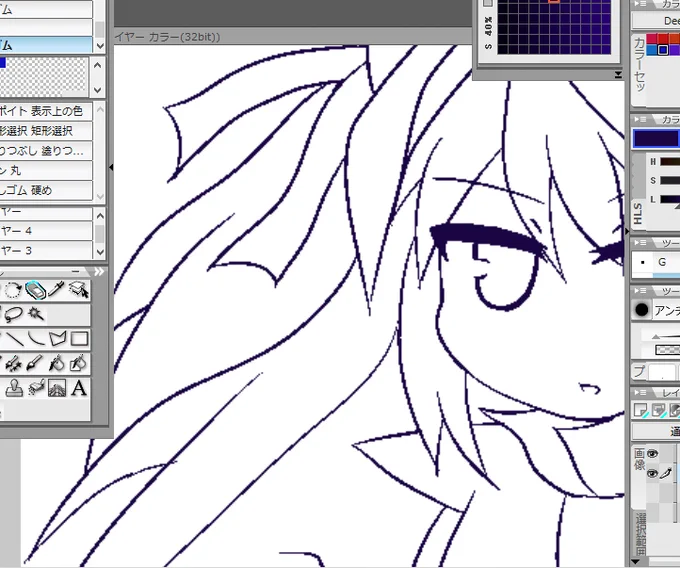Select the 塗りつぶし list entry
The image size is (680, 568).
click(x=46, y=150)
